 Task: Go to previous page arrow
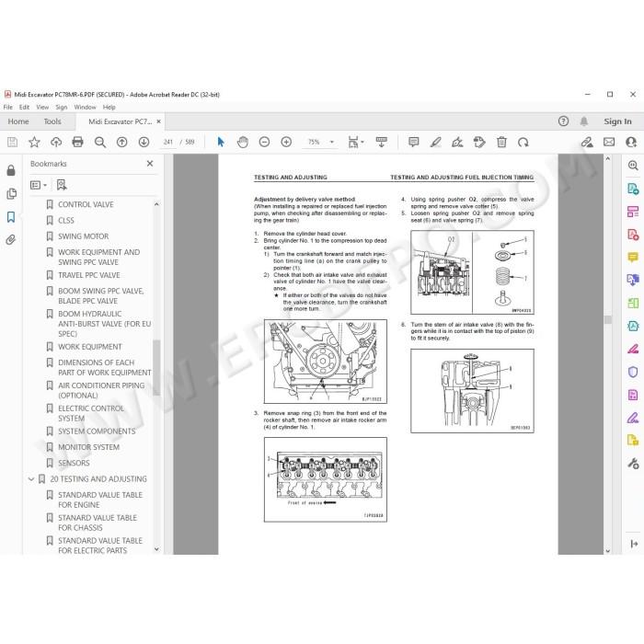pos(122,142)
